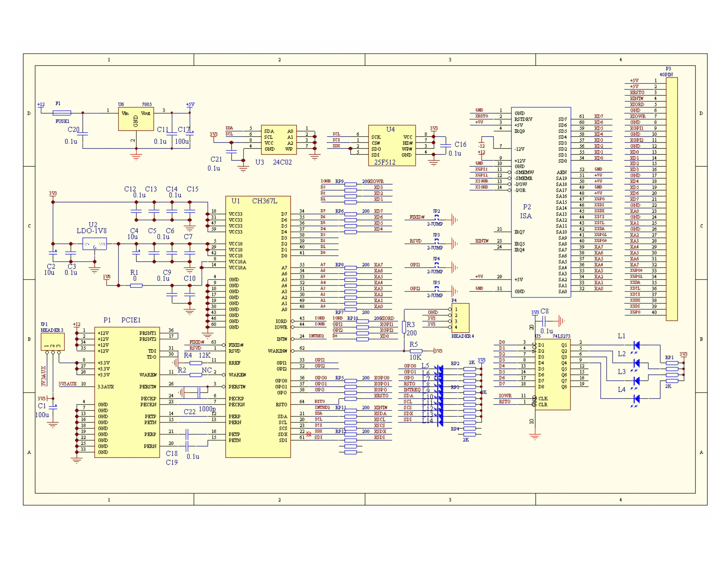Click the 'PCIE1' label
Viewport: 728px width, 563px height.
pyautogui.click(x=131, y=320)
